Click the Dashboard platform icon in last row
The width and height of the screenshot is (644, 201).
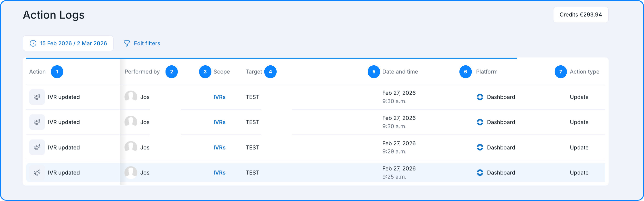pyautogui.click(x=480, y=173)
